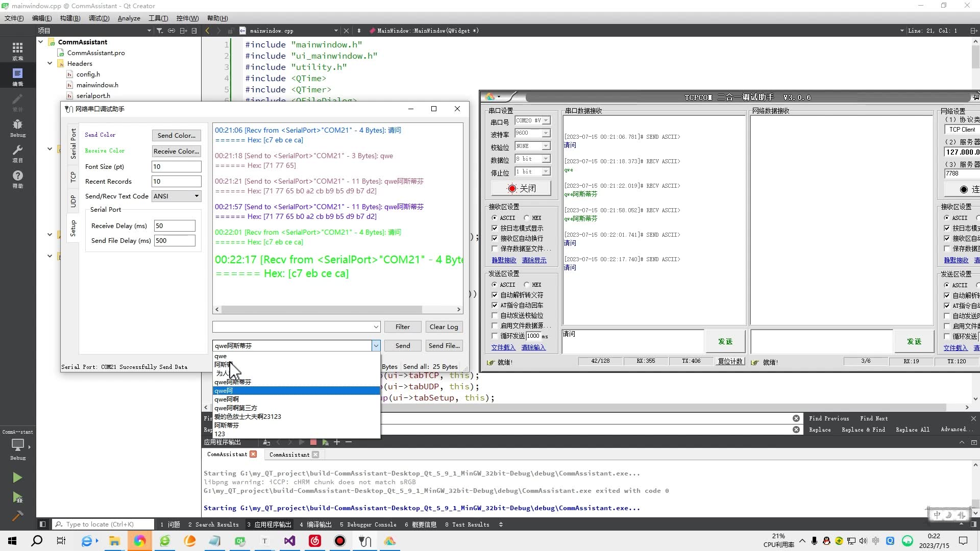Click the Build hammer icon
The width and height of the screenshot is (980, 551).
(17, 516)
